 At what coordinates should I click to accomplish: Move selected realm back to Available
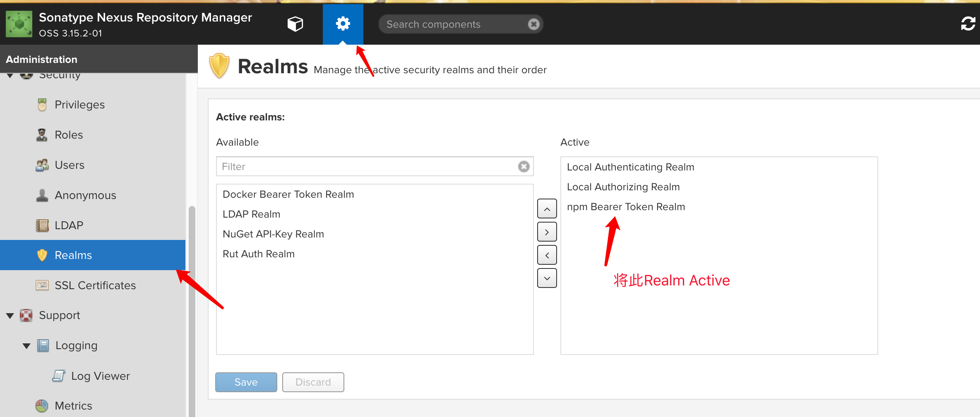tap(547, 255)
